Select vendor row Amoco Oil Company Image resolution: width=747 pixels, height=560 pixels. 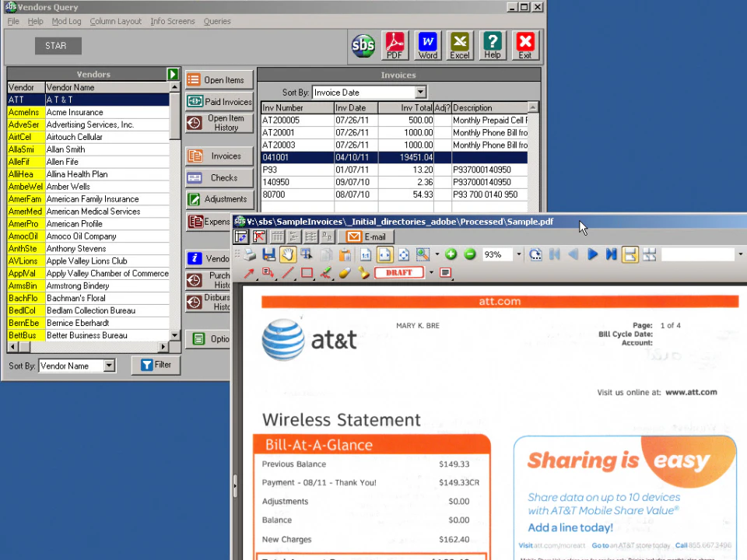tap(88, 236)
